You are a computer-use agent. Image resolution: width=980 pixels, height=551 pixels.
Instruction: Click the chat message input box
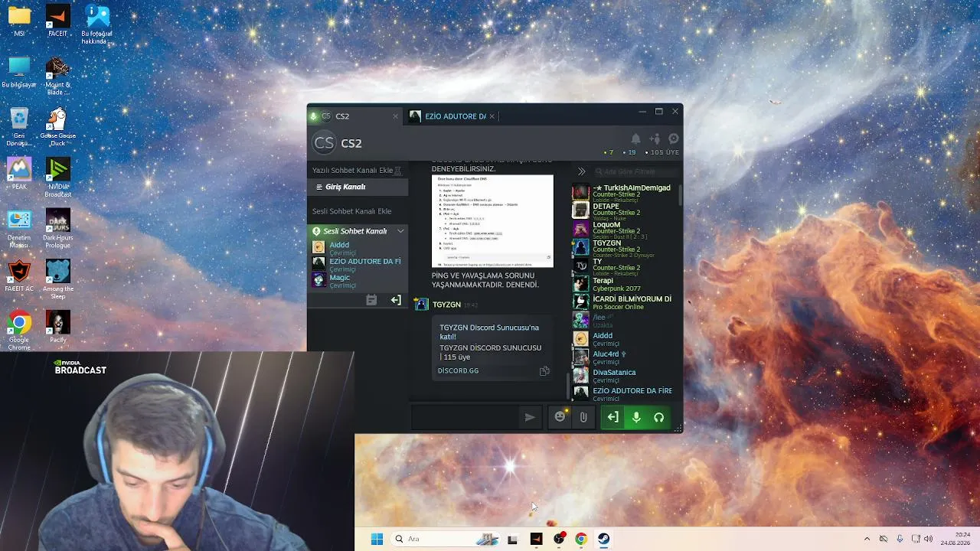point(467,417)
